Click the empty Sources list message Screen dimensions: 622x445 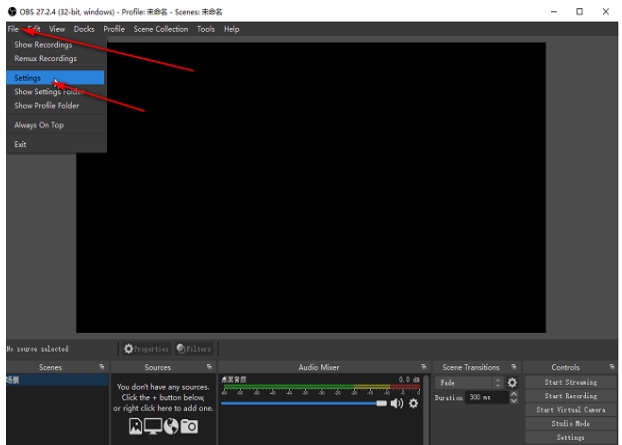[x=163, y=397]
